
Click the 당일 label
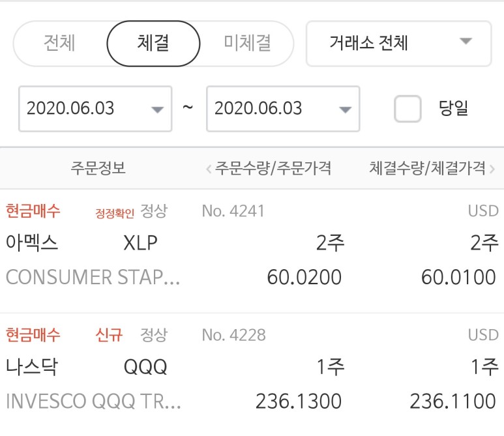pos(453,108)
